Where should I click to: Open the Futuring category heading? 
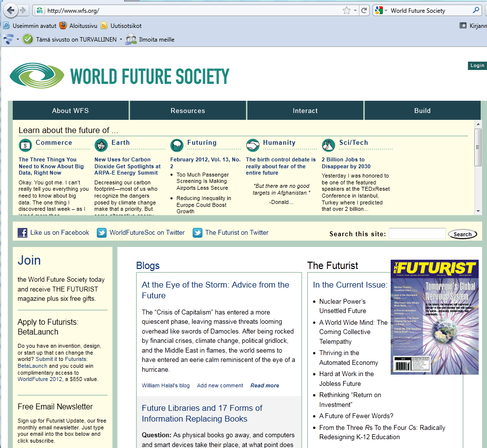pyautogui.click(x=202, y=143)
